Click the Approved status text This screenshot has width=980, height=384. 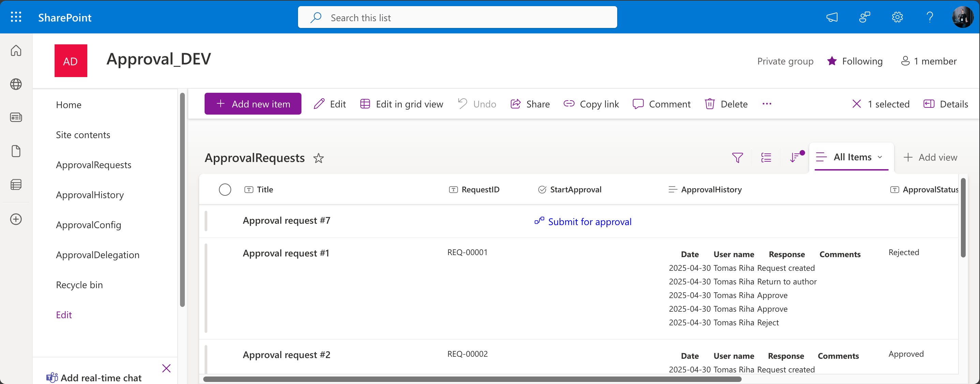pos(906,354)
